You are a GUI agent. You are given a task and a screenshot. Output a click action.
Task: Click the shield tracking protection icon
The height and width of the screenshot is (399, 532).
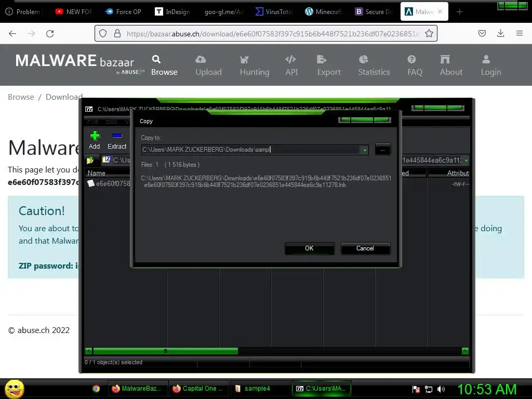(103, 33)
